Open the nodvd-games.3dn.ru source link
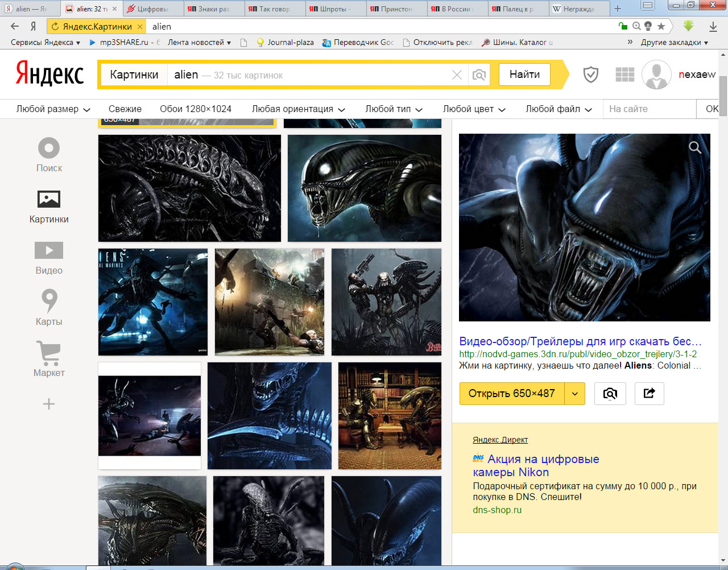 (578, 354)
